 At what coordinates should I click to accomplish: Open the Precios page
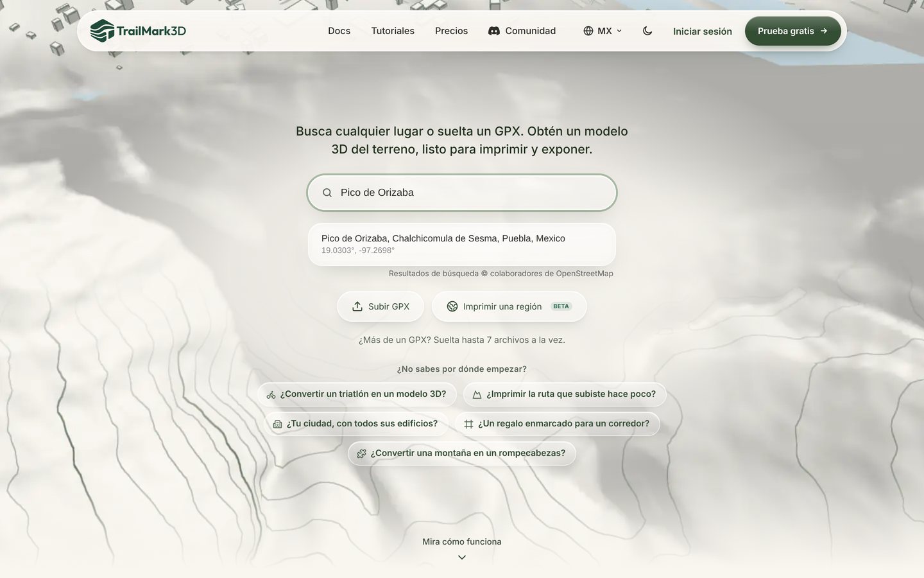click(451, 31)
